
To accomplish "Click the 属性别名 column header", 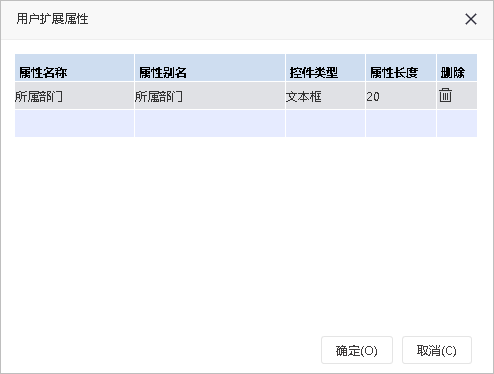I will coord(210,68).
